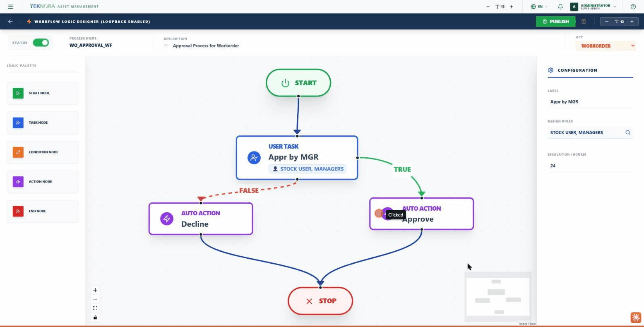Image resolution: width=644 pixels, height=327 pixels.
Task: Click the globe language icon
Action: tap(533, 7)
